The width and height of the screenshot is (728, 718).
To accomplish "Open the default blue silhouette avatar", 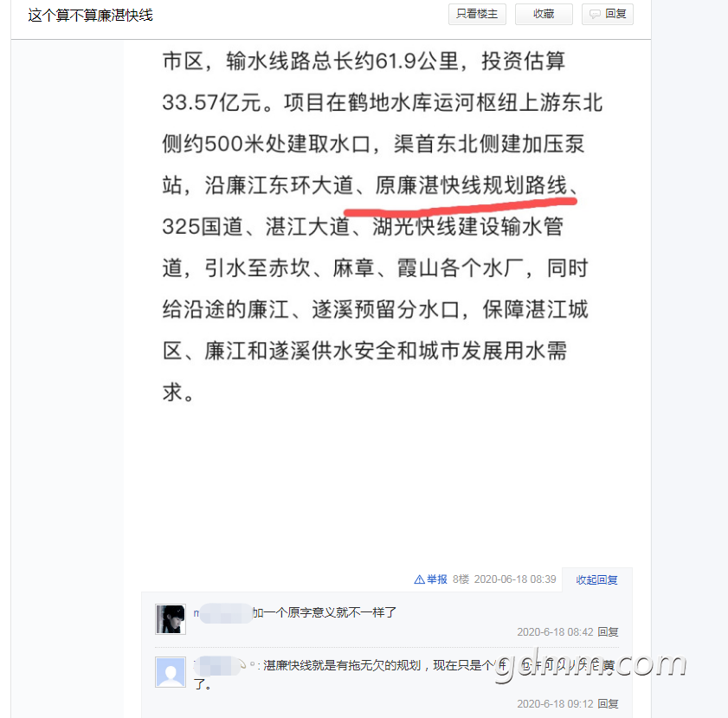I will coord(171,672).
